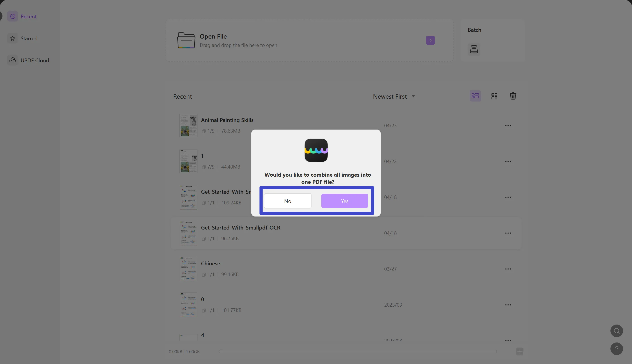Toggle file options for Animal Painting Skills
632x364 pixels.
pos(508,126)
